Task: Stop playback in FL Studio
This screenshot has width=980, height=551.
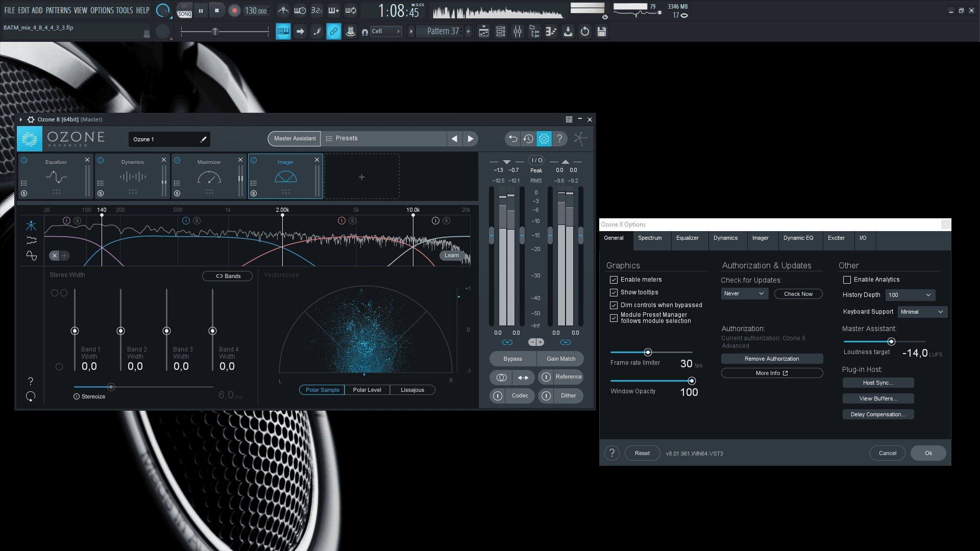Action: pos(217,10)
